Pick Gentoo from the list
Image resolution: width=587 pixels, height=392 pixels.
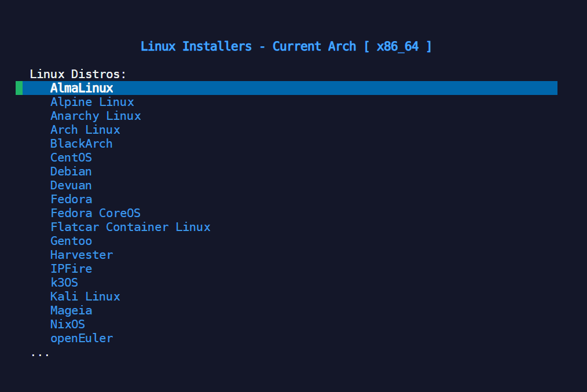tap(71, 241)
